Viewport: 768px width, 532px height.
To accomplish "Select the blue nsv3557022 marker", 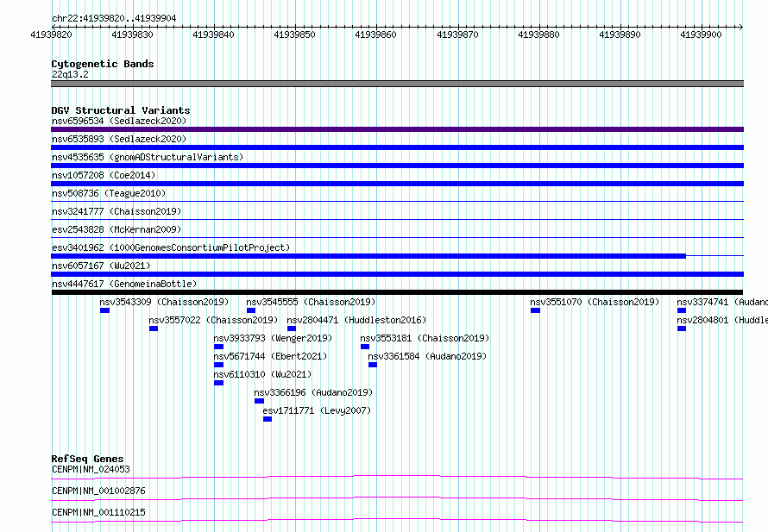I will [x=154, y=329].
